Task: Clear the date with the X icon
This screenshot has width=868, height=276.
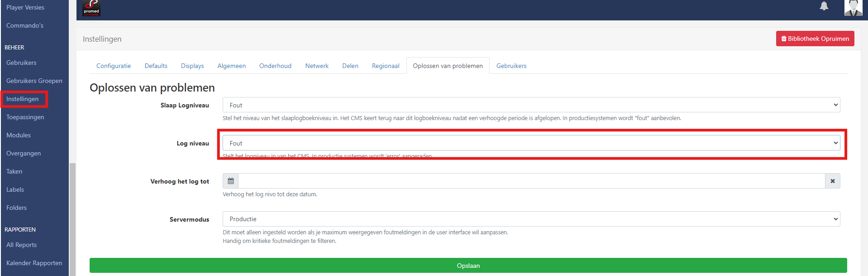Action: coord(832,181)
